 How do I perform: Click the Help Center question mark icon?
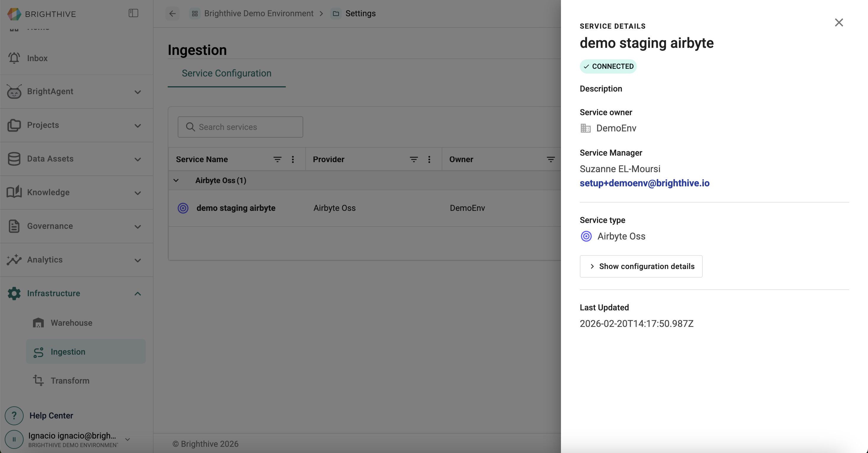[x=14, y=415]
